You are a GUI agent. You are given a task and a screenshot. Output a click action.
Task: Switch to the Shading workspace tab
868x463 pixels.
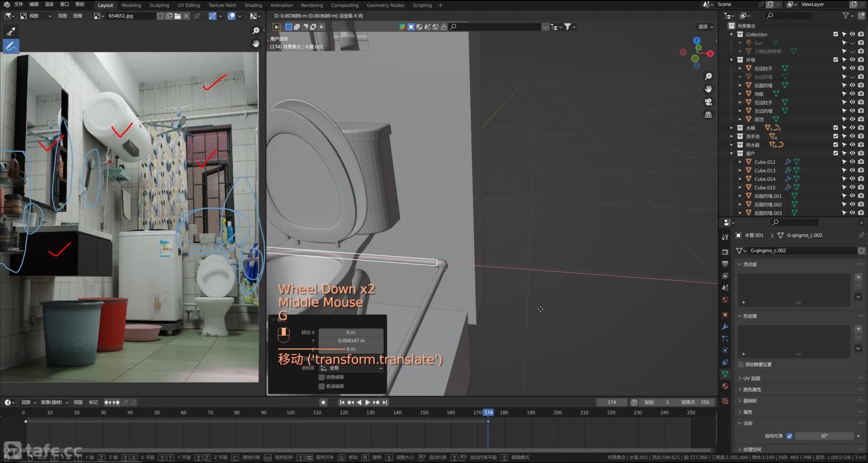pyautogui.click(x=253, y=5)
